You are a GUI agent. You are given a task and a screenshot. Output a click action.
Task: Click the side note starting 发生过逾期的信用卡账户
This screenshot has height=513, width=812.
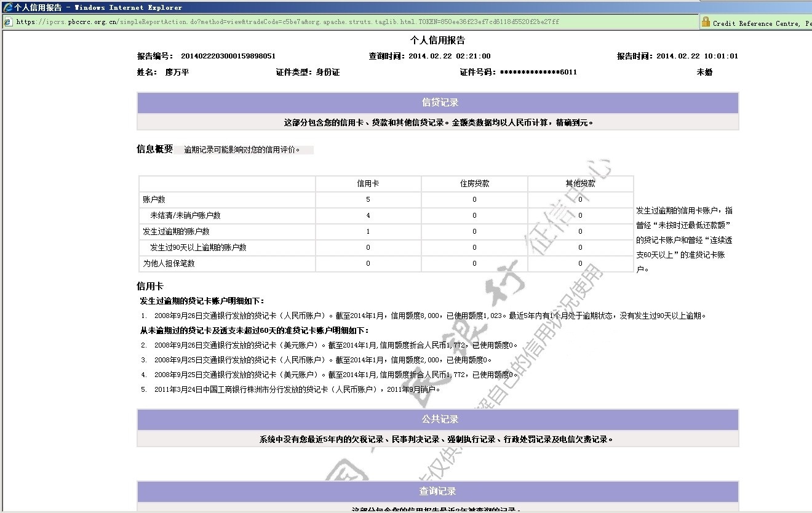tap(684, 240)
